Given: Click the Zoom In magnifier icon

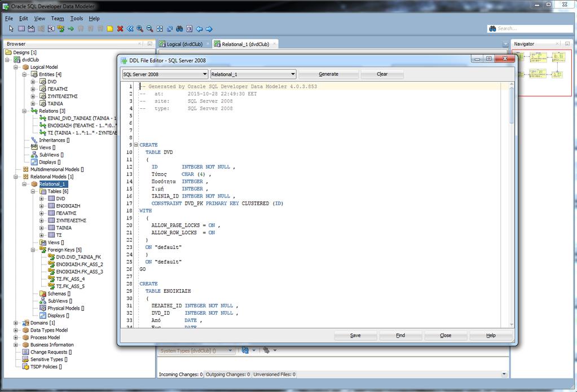Looking at the screenshot, I should coord(140,29).
